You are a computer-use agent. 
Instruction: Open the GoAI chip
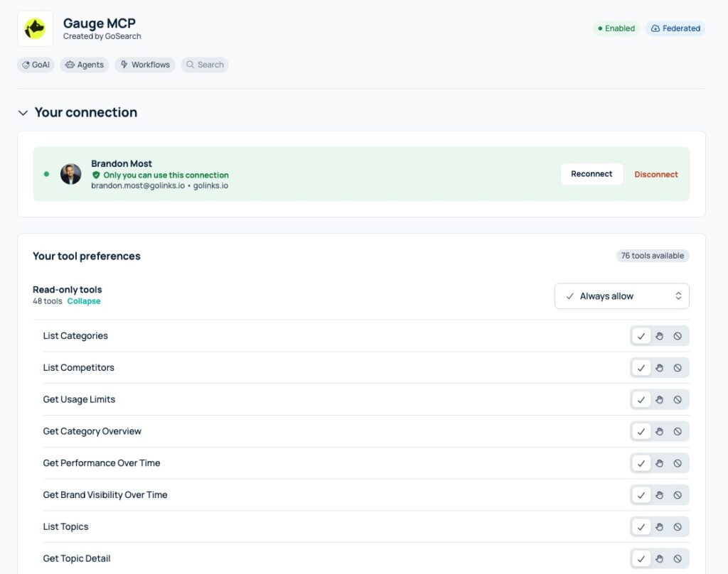36,65
